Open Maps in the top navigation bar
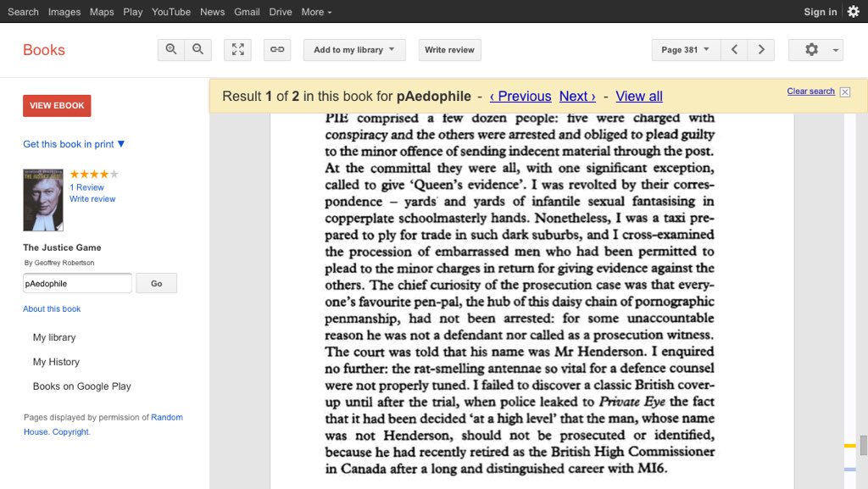Viewport: 868px width, 489px height. 102,12
